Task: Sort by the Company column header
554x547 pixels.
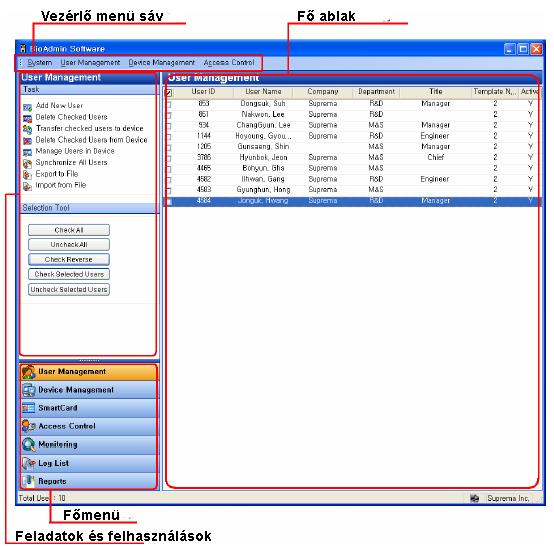Action: coord(323,92)
